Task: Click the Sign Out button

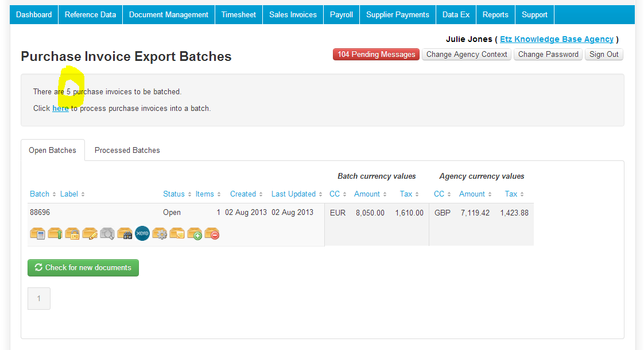Action: [604, 54]
